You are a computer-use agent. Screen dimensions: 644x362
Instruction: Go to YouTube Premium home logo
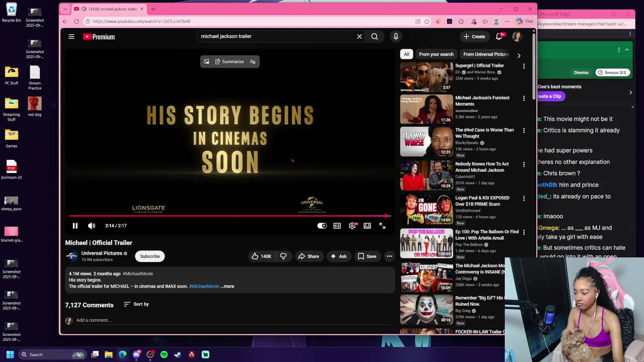tap(99, 37)
